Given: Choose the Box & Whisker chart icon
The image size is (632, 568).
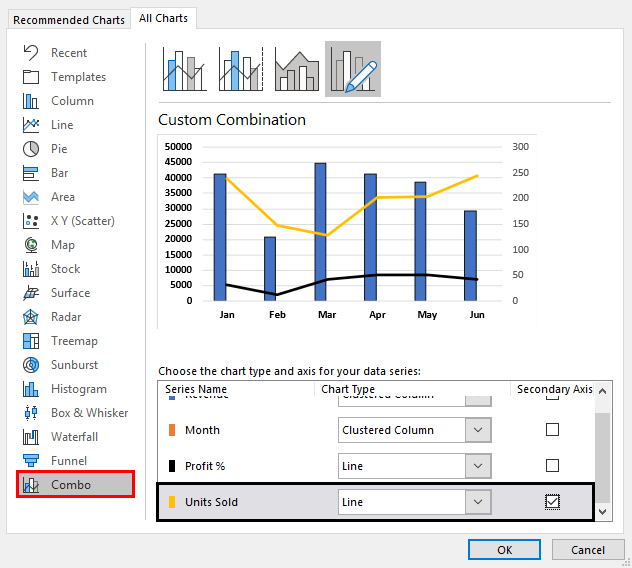Looking at the screenshot, I should 31,413.
